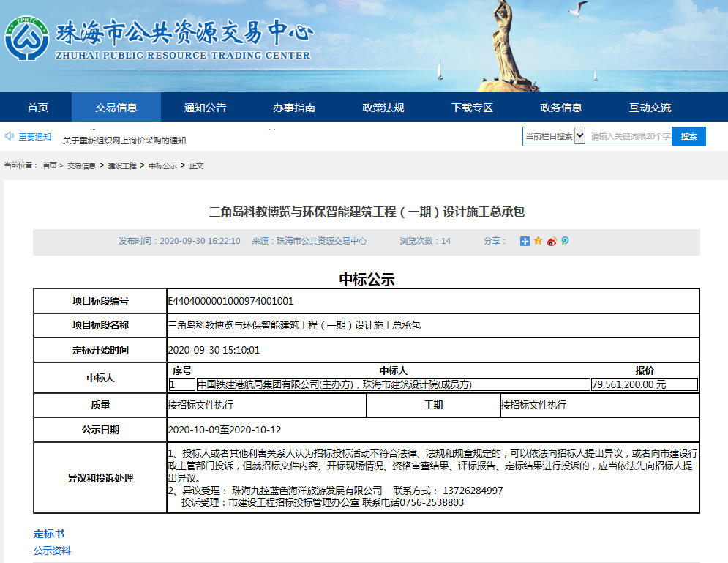This screenshot has height=563, width=728.
Task: Open the 首页 navigation menu item
Action: point(37,108)
